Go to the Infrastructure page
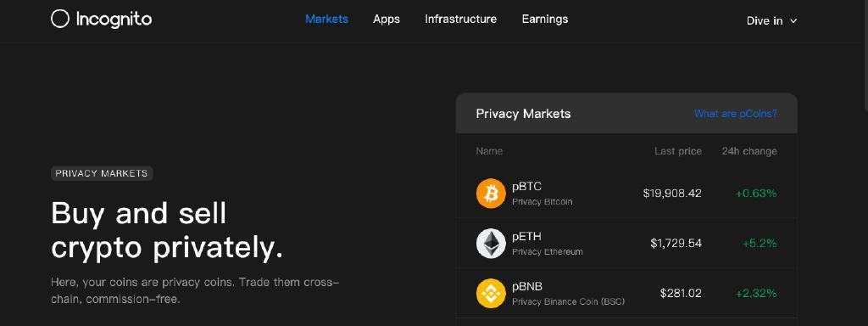 click(460, 19)
